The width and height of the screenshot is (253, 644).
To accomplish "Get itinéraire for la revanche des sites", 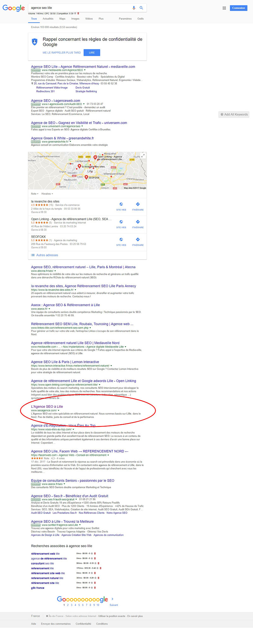I will point(138,206).
